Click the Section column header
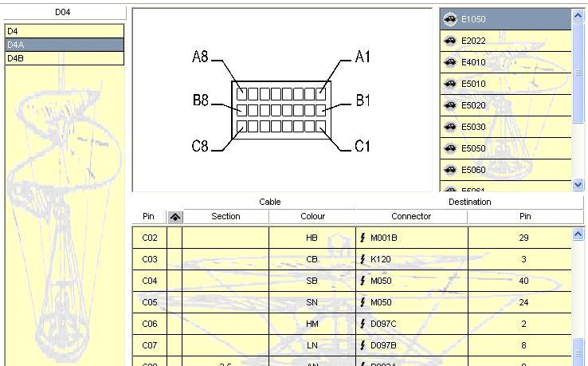The height and width of the screenshot is (366, 588). pos(225,217)
